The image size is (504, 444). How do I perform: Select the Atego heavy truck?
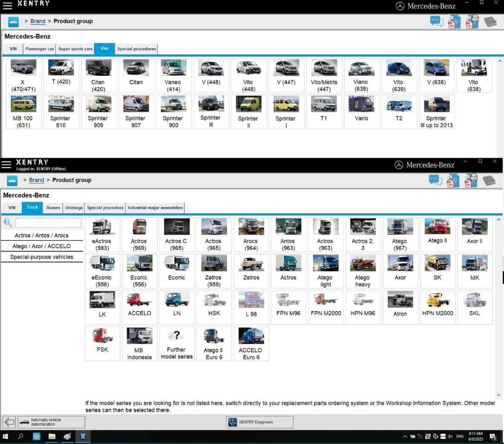[x=362, y=271]
